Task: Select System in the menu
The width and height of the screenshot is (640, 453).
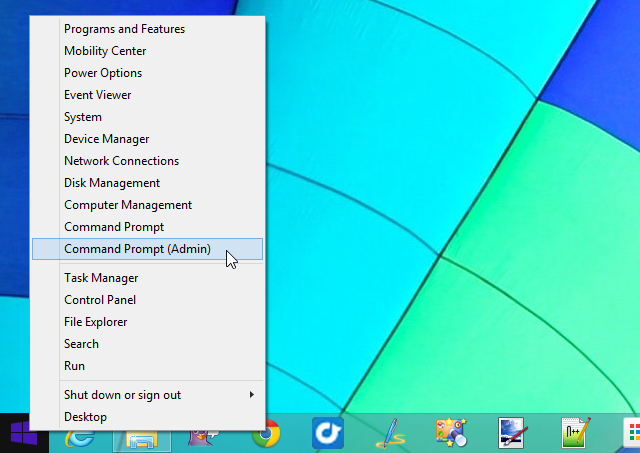Action: pos(147,117)
